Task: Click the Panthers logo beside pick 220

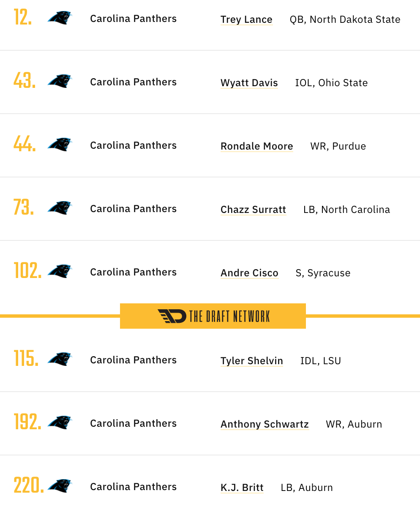Action: 60,486
